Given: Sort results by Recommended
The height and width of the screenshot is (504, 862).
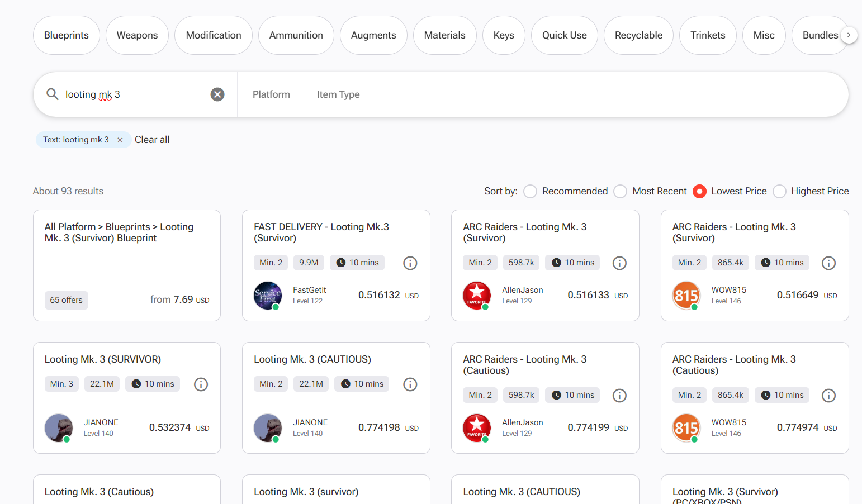Looking at the screenshot, I should coord(531,192).
